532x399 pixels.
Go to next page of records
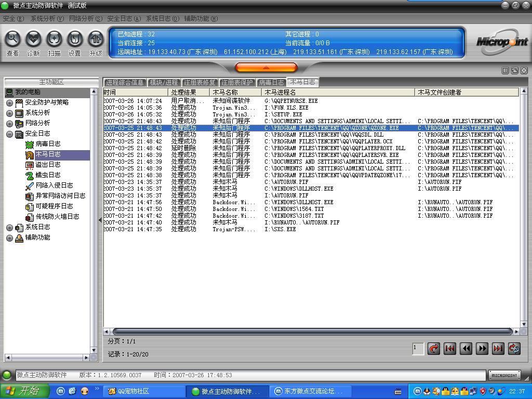tap(482, 349)
